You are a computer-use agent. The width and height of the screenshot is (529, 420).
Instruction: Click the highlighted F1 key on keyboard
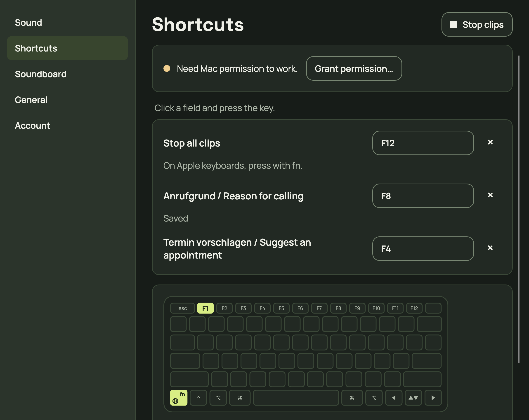[x=205, y=308]
